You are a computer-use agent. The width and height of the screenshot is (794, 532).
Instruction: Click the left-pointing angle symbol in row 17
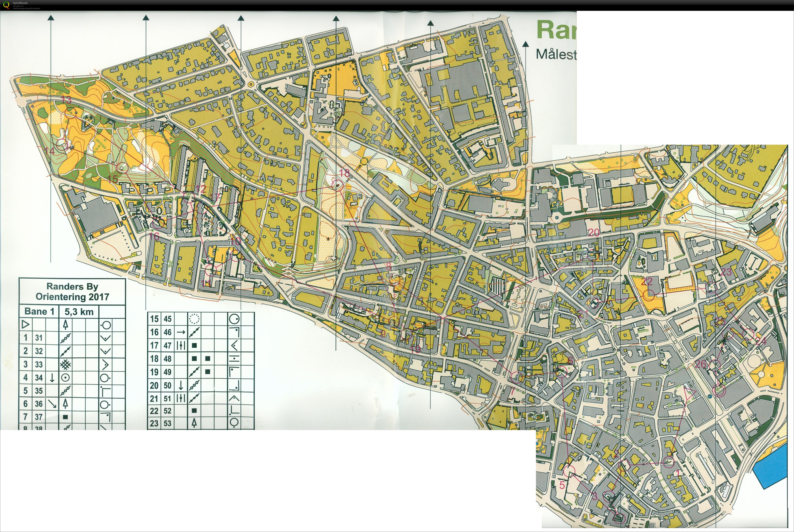tap(234, 345)
